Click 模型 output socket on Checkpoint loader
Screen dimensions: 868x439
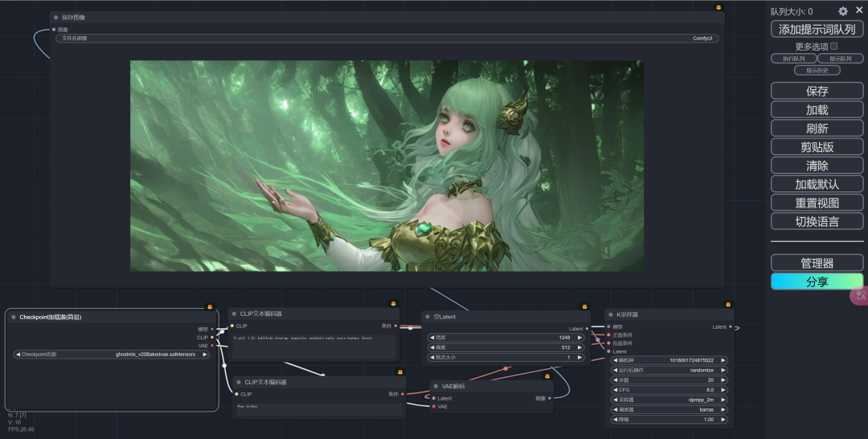[212, 329]
